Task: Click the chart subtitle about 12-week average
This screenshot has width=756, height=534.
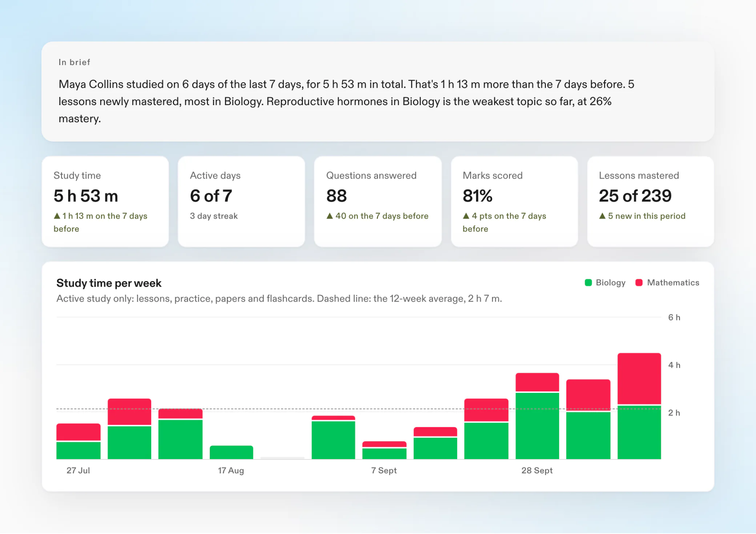Action: point(279,299)
